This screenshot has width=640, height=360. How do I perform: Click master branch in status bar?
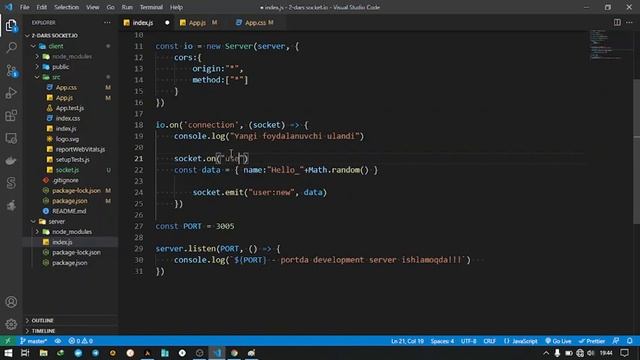point(33,341)
